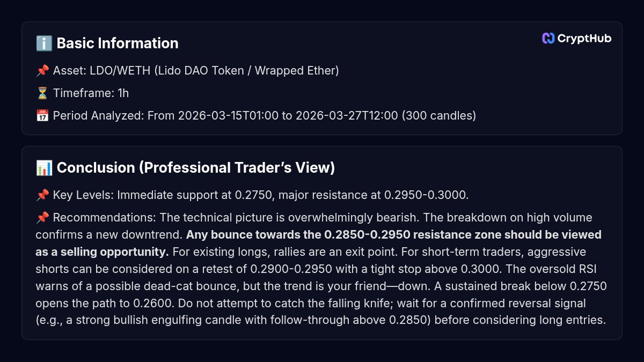Click the pin icon next to Asset

coord(42,71)
